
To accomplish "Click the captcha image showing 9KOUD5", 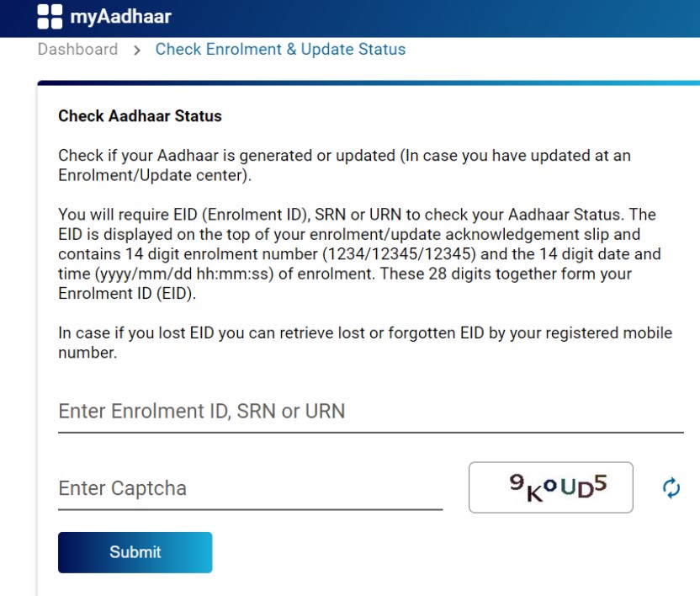I will 550,487.
